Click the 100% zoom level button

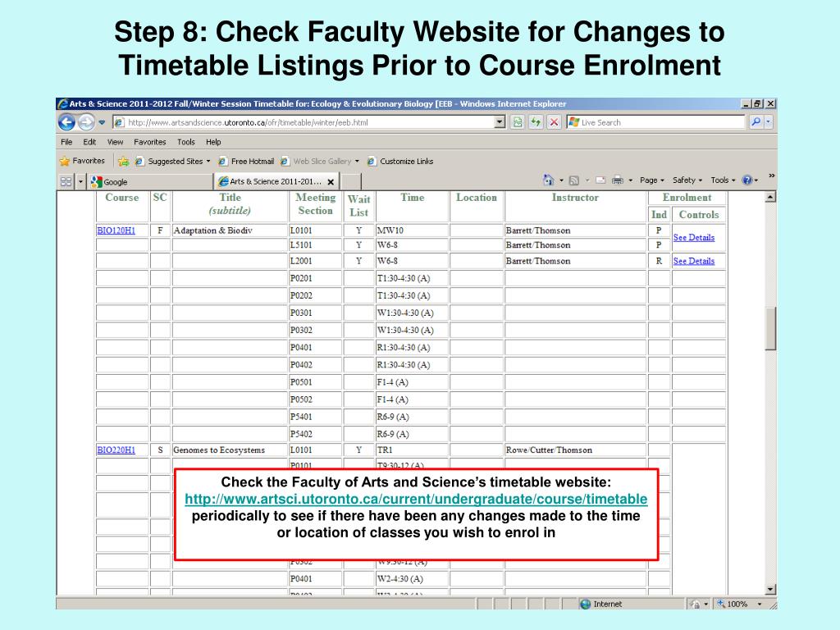click(x=733, y=604)
